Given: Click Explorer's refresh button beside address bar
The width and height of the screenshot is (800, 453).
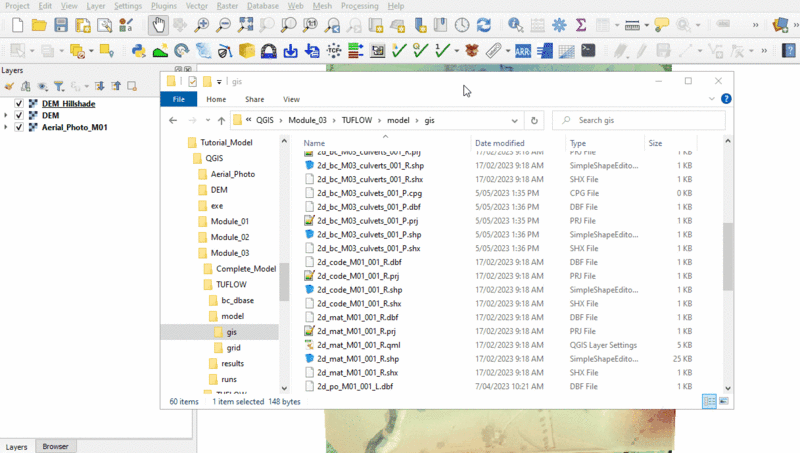Looking at the screenshot, I should tap(535, 120).
